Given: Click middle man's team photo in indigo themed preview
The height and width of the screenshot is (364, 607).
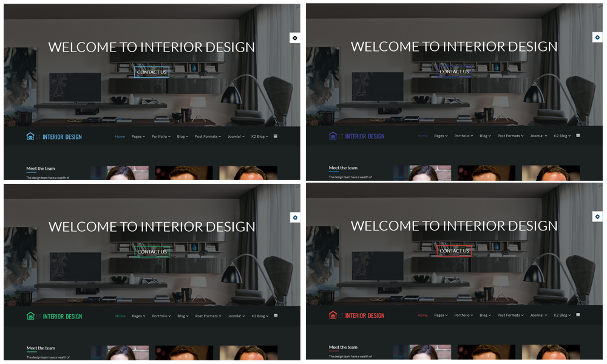Looking at the screenshot, I should click(x=486, y=172).
